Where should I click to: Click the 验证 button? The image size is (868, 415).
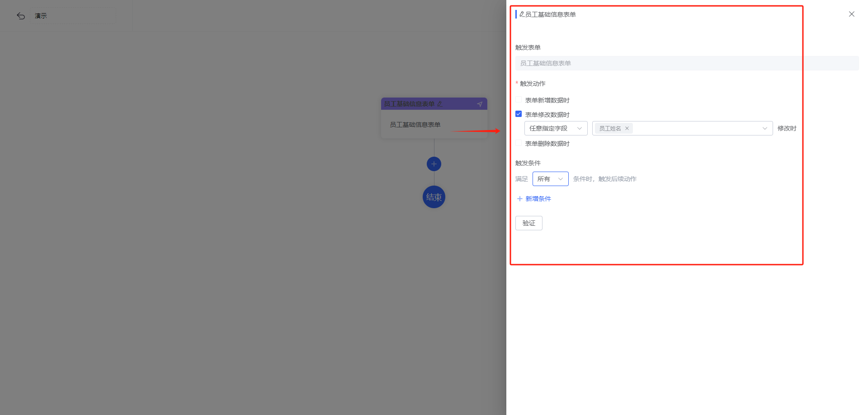(x=528, y=223)
